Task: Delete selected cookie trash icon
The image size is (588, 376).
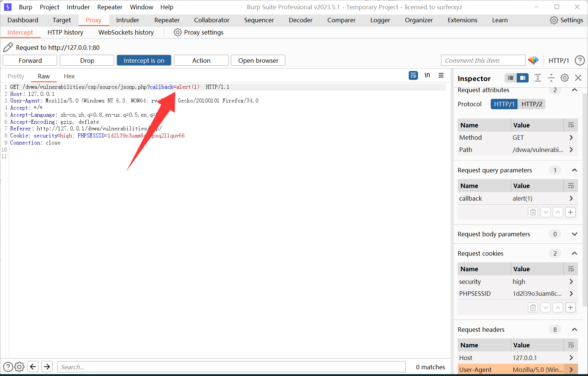Action: (533, 308)
